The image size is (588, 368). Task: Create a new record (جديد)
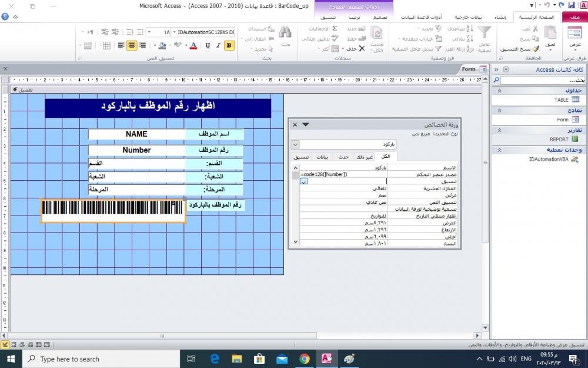pyautogui.click(x=356, y=29)
